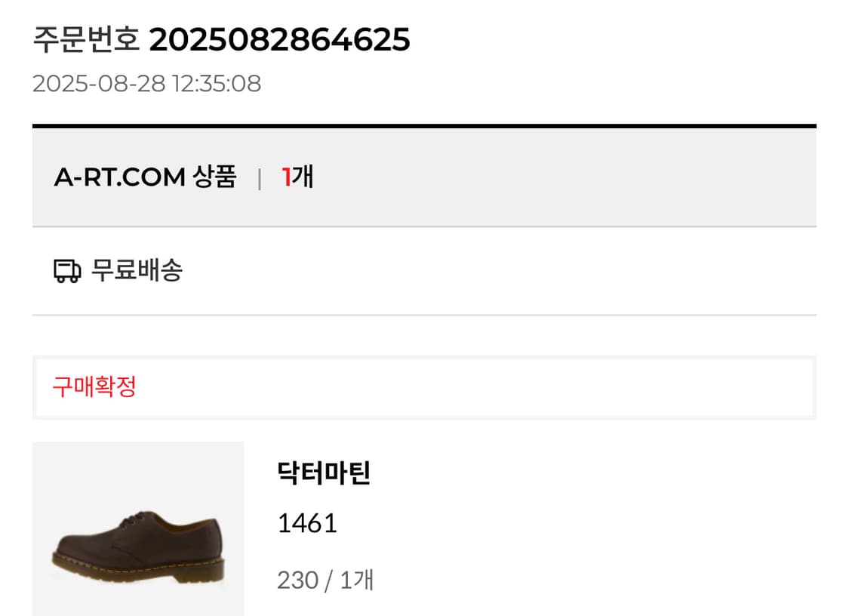The height and width of the screenshot is (616, 849).
Task: Click the 구매확정 purchase confirmed status
Action: pos(94,387)
